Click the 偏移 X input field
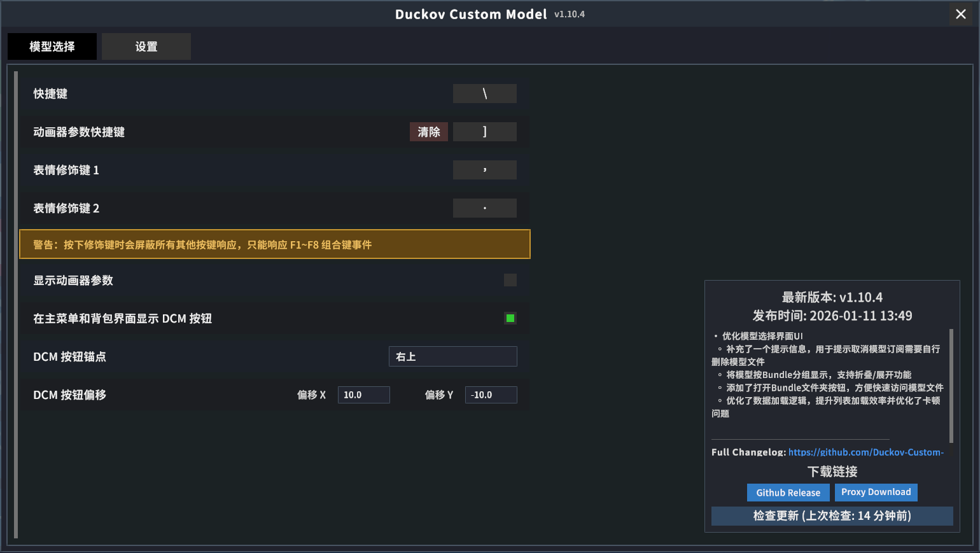 [363, 395]
